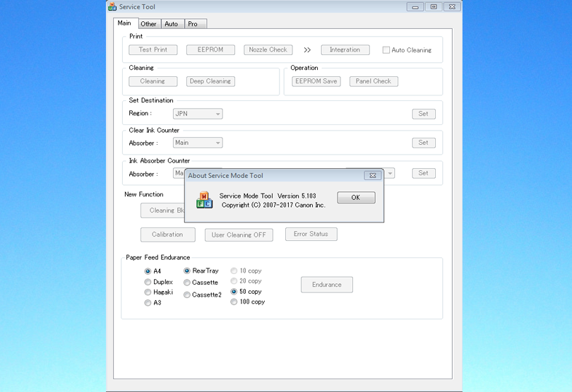Click the Service Tool title bar app icon

click(x=112, y=6)
